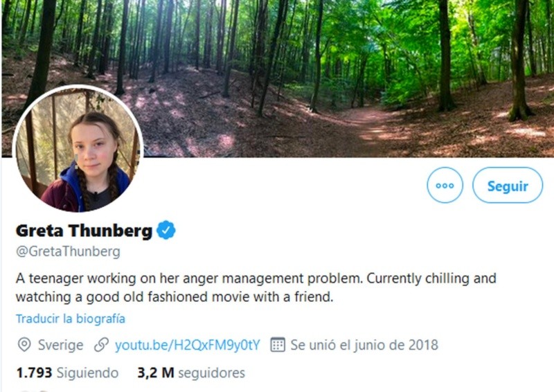Click the Sverige location text
Viewport: 554px width, 392px height.
(62, 344)
